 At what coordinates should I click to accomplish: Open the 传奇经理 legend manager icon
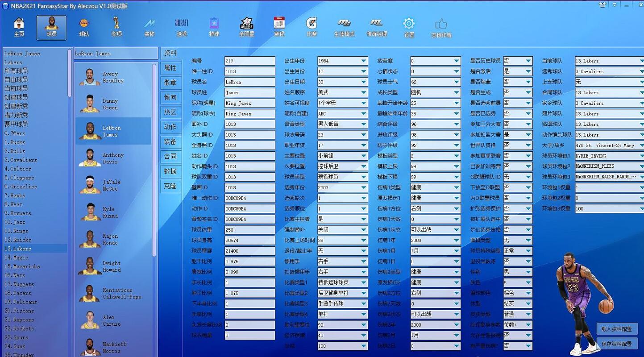(x=377, y=27)
